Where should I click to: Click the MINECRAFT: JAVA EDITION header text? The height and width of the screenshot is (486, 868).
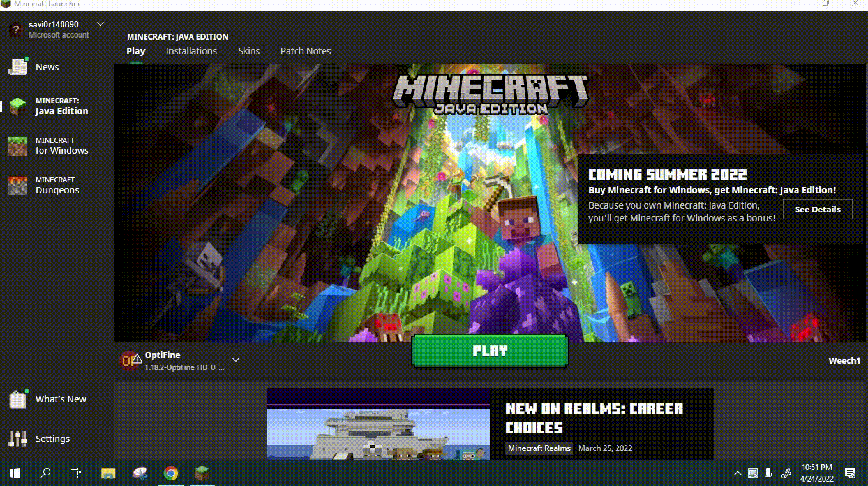pyautogui.click(x=177, y=36)
